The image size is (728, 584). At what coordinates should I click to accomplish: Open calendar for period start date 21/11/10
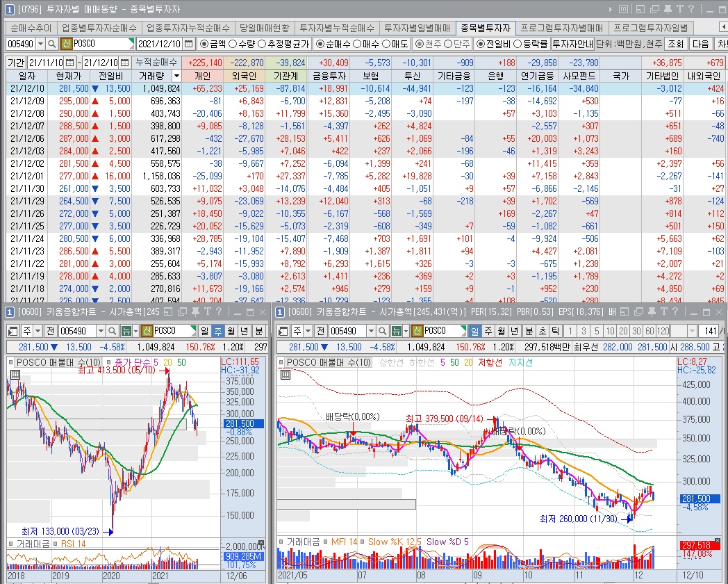point(69,63)
